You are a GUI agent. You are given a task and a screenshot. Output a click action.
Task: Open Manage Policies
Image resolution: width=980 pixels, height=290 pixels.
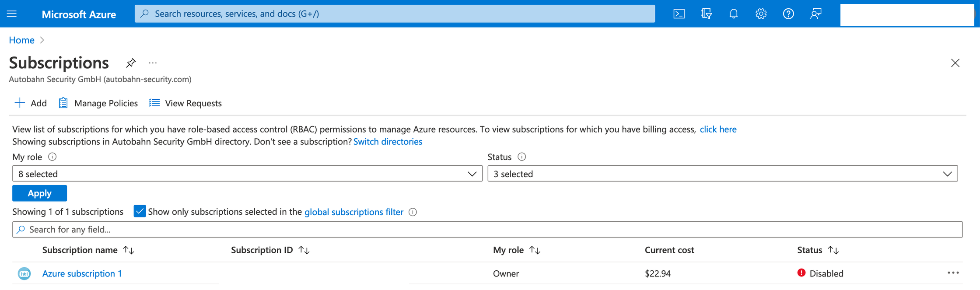point(98,103)
